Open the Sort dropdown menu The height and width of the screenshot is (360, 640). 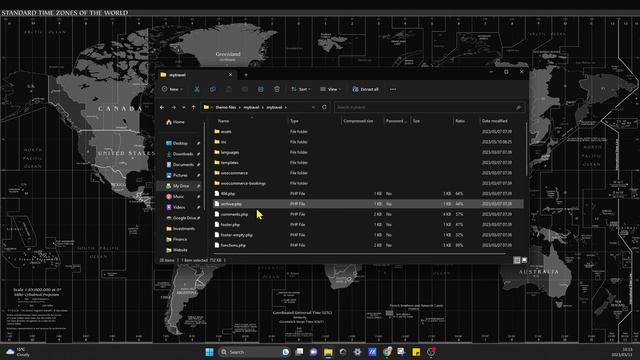click(301, 89)
